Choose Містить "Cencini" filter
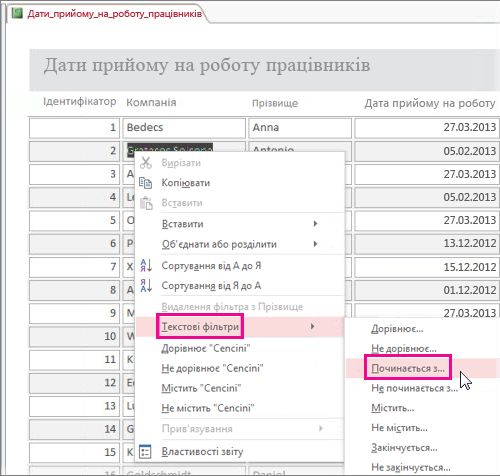The image size is (500, 476). click(201, 388)
